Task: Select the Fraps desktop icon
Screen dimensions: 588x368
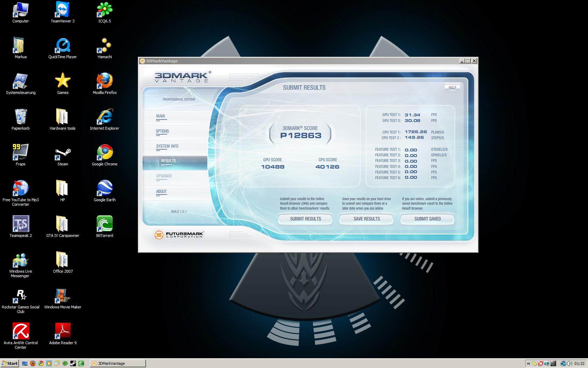Action: coord(20,155)
